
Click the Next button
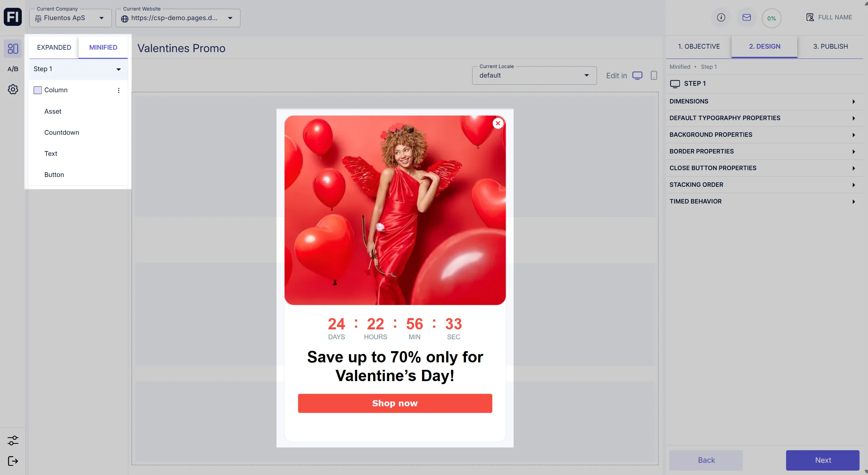pos(822,460)
